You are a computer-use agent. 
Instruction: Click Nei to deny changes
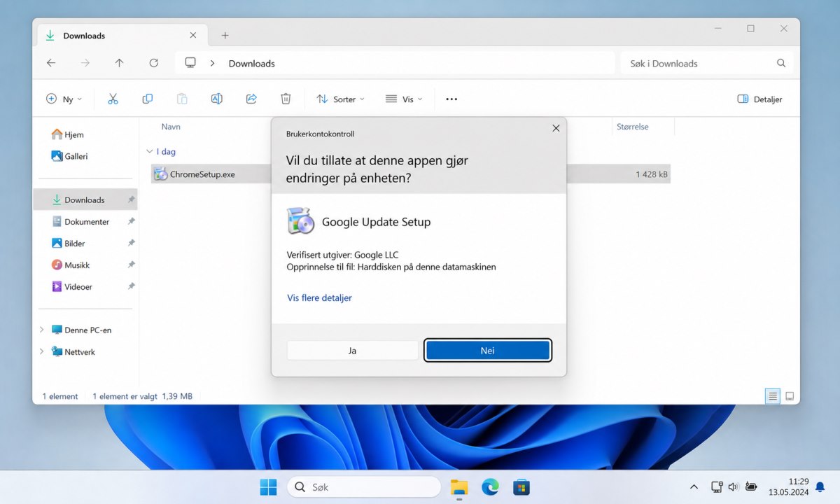487,351
